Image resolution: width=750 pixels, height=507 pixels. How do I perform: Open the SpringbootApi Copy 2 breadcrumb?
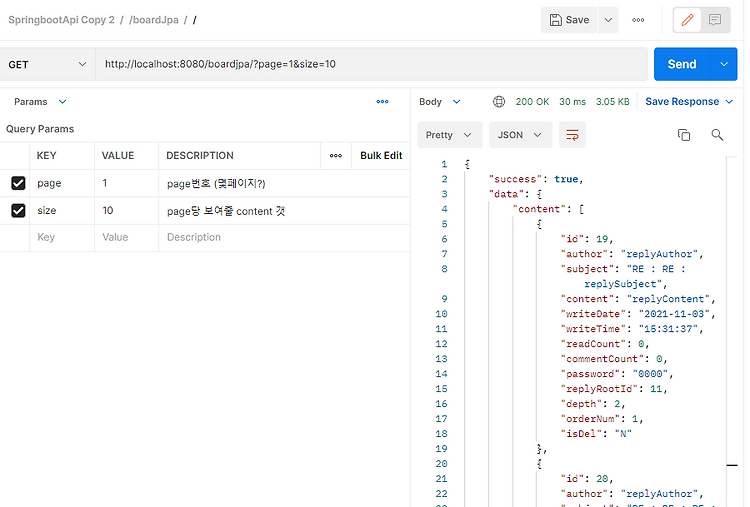click(x=62, y=20)
